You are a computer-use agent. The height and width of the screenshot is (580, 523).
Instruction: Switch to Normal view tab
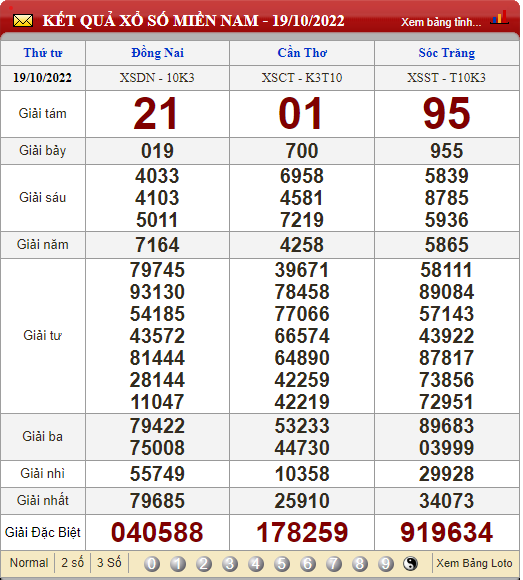29,563
